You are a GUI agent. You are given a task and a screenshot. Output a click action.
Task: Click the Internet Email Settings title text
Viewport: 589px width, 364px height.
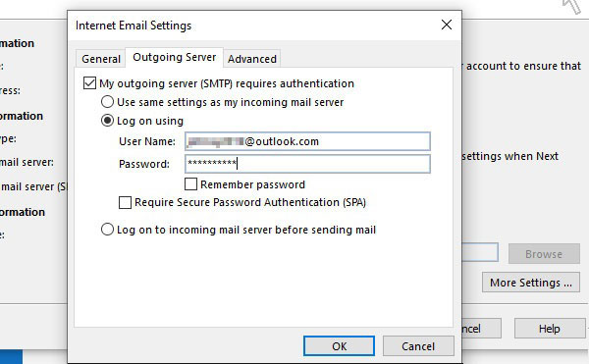click(134, 26)
